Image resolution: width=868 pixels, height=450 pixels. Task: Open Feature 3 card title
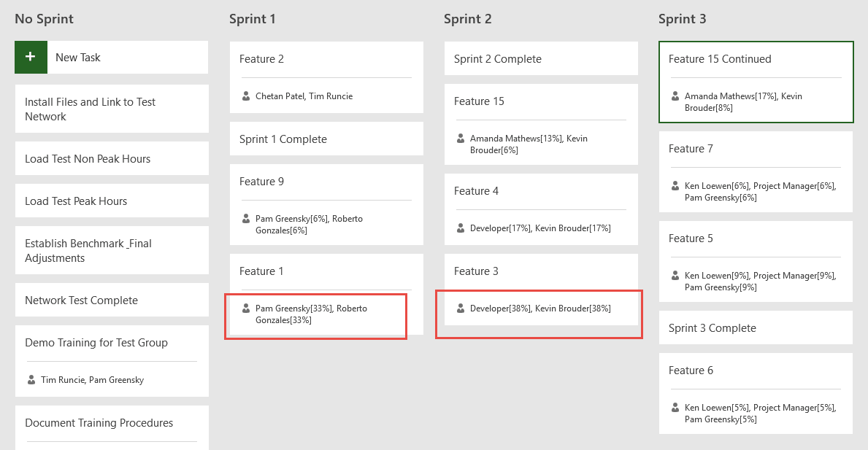(x=476, y=271)
